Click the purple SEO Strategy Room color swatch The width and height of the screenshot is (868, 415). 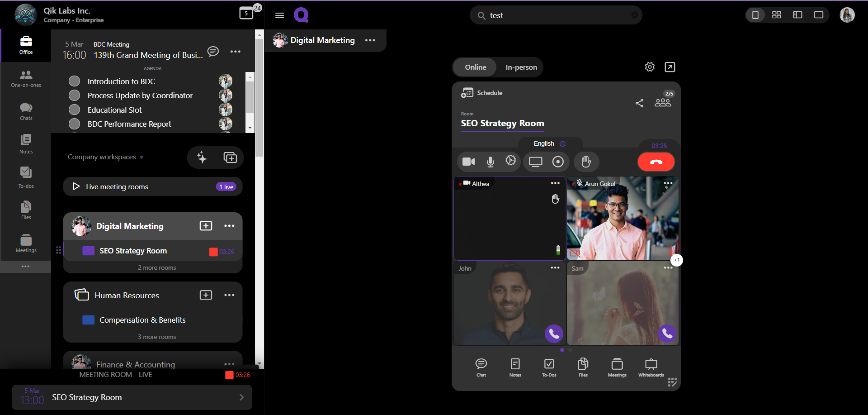coord(88,251)
